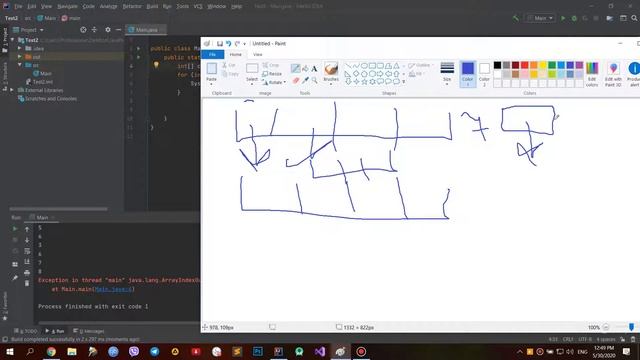
Task: Select the Text tool in Paint
Action: [x=314, y=69]
